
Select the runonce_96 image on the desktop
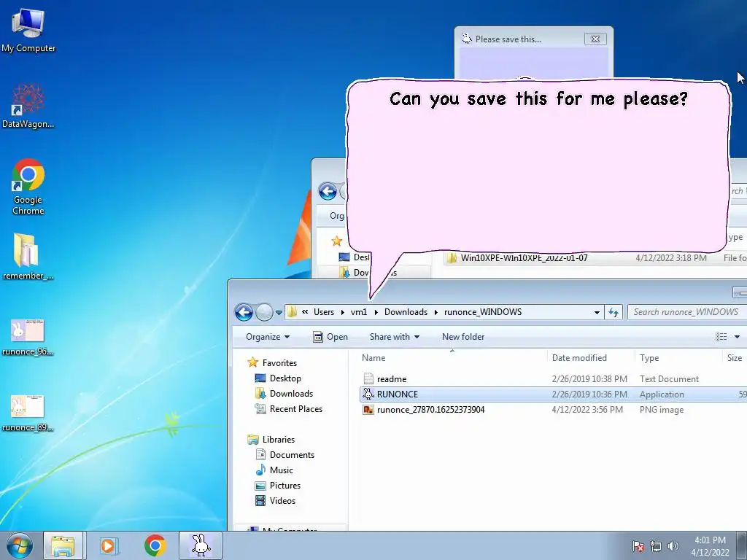(27, 337)
